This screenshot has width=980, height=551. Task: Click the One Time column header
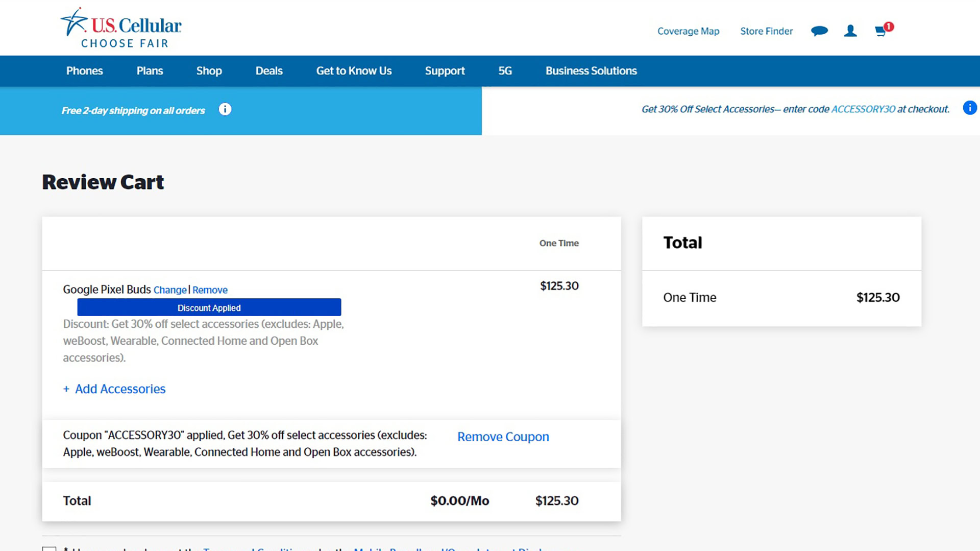pos(559,244)
